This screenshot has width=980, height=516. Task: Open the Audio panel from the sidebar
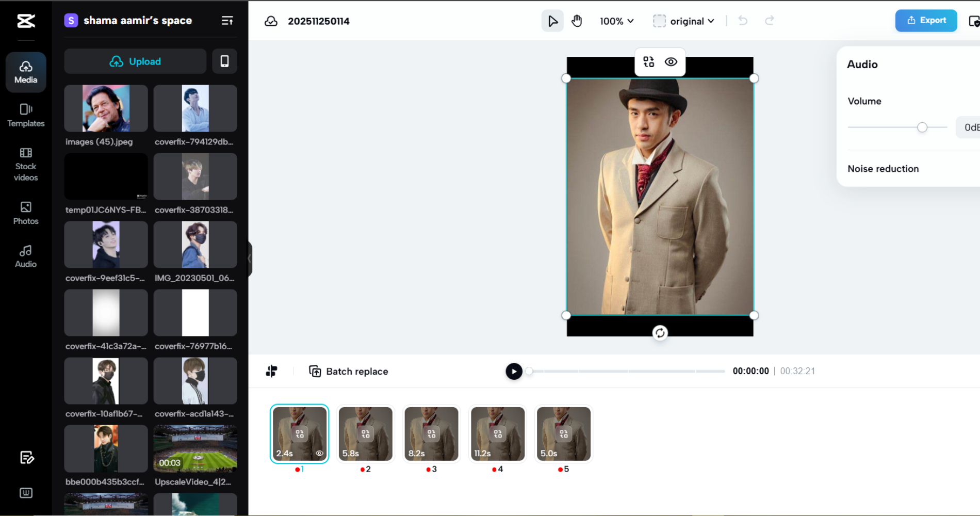(25, 256)
